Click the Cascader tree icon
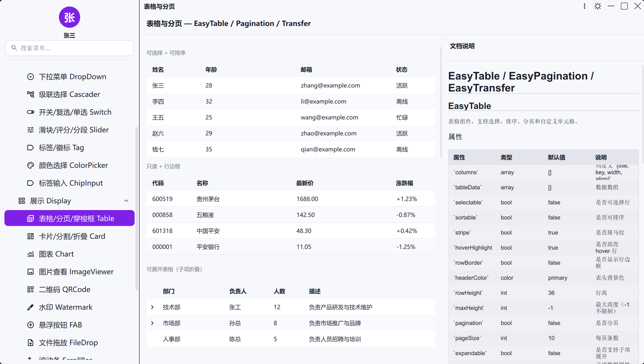 30,95
